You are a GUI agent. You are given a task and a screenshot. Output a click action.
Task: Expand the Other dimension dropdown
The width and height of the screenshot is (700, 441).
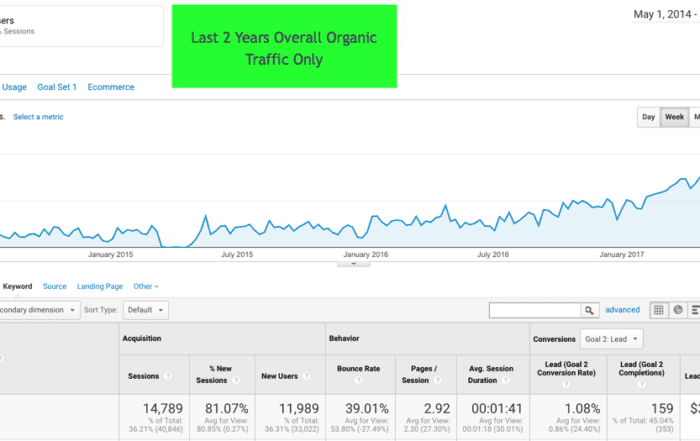pos(147,286)
